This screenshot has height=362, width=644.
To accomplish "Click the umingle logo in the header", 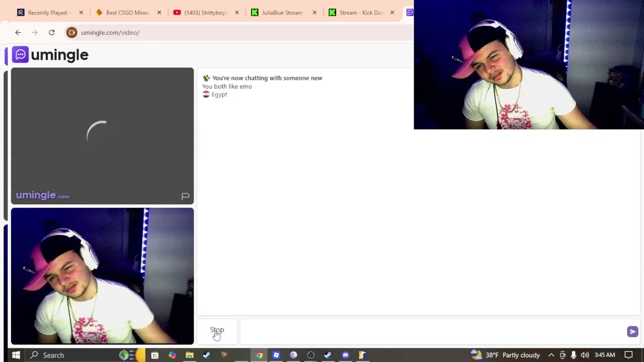I will pos(50,55).
